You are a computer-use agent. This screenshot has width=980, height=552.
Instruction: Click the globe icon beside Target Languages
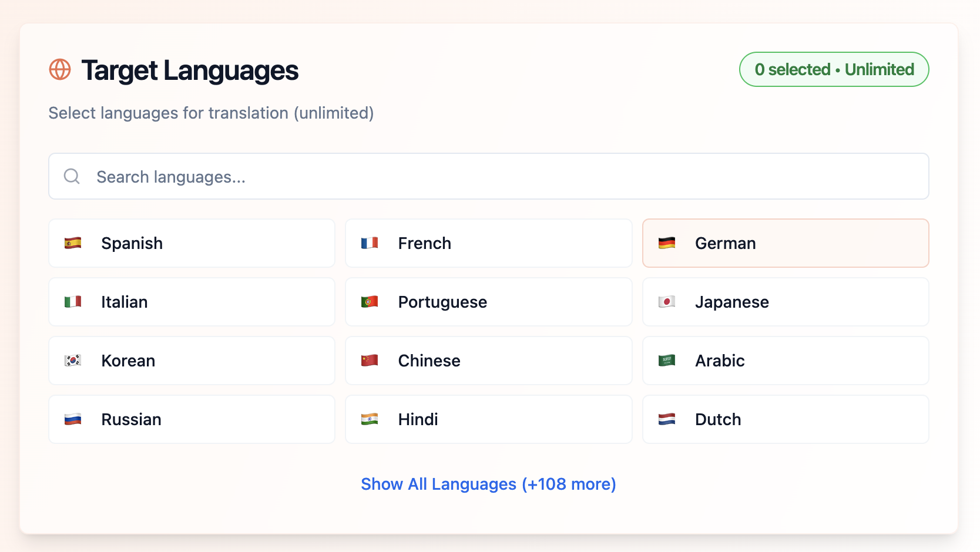pos(60,69)
